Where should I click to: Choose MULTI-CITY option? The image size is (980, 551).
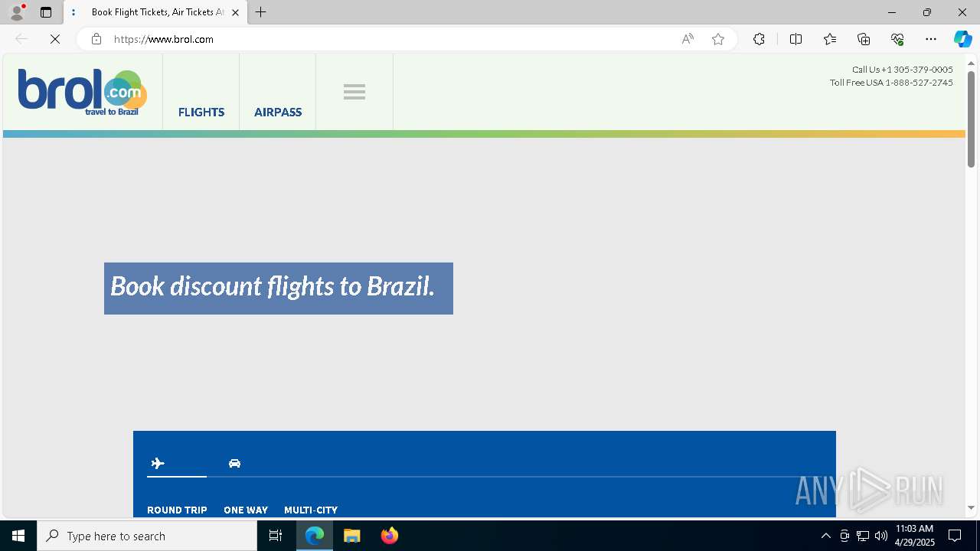311,510
